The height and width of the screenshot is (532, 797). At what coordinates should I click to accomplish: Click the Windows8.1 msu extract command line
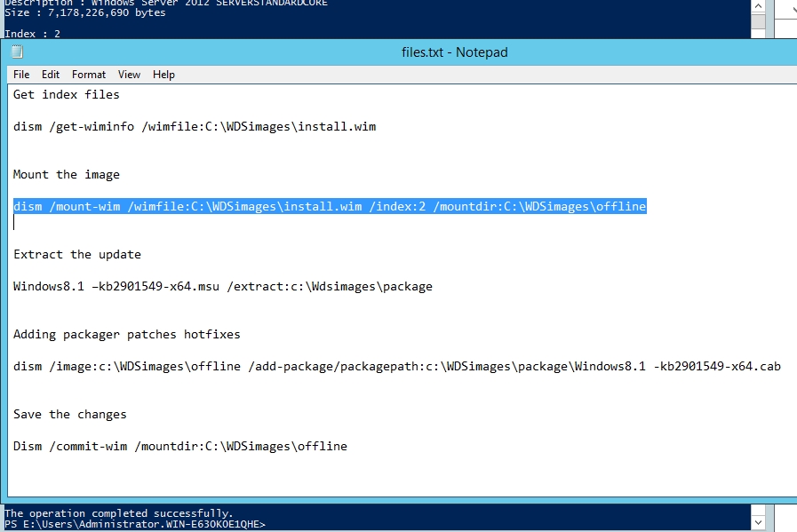point(223,287)
